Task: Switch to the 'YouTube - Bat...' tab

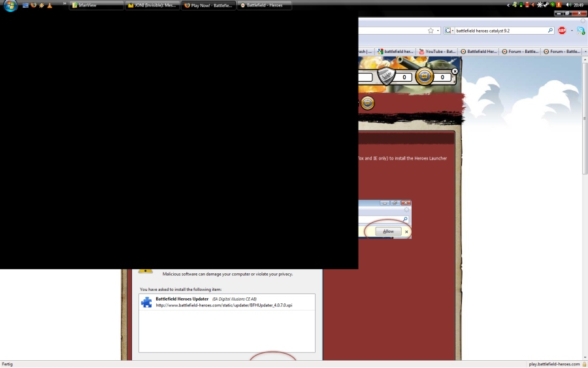Action: [x=437, y=52]
